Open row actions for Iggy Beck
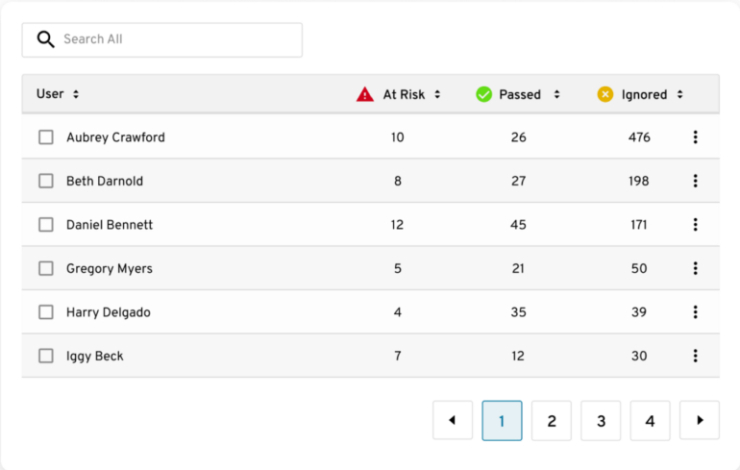 pyautogui.click(x=695, y=356)
